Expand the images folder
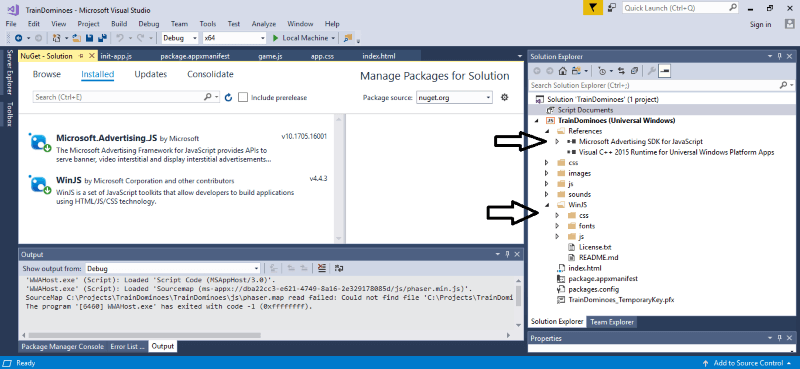The image size is (800, 369). click(x=546, y=173)
